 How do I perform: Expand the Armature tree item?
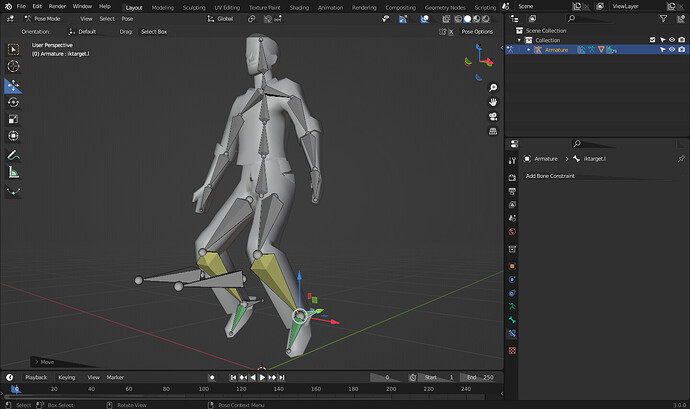529,50
